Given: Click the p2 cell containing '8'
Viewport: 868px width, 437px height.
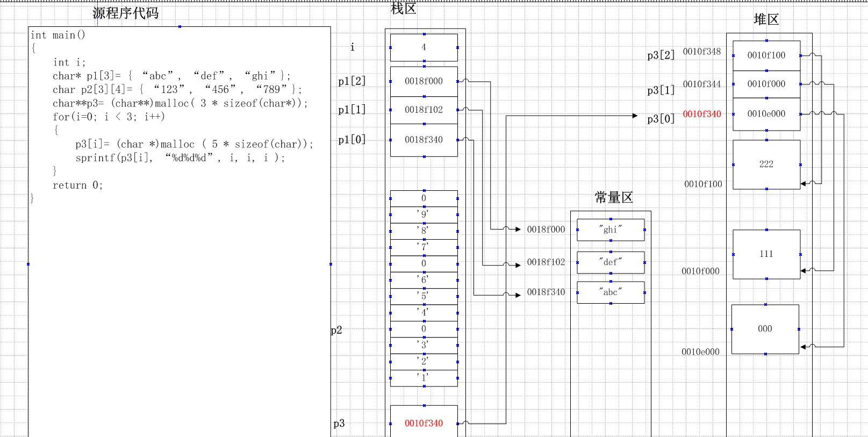Looking at the screenshot, I should [x=424, y=231].
